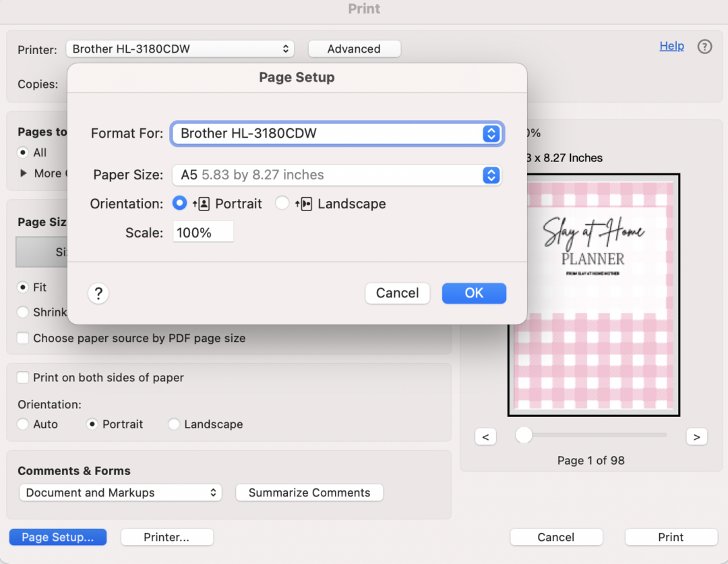Open the Comments & Forms dropdown
This screenshot has width=728, height=564.
(120, 492)
